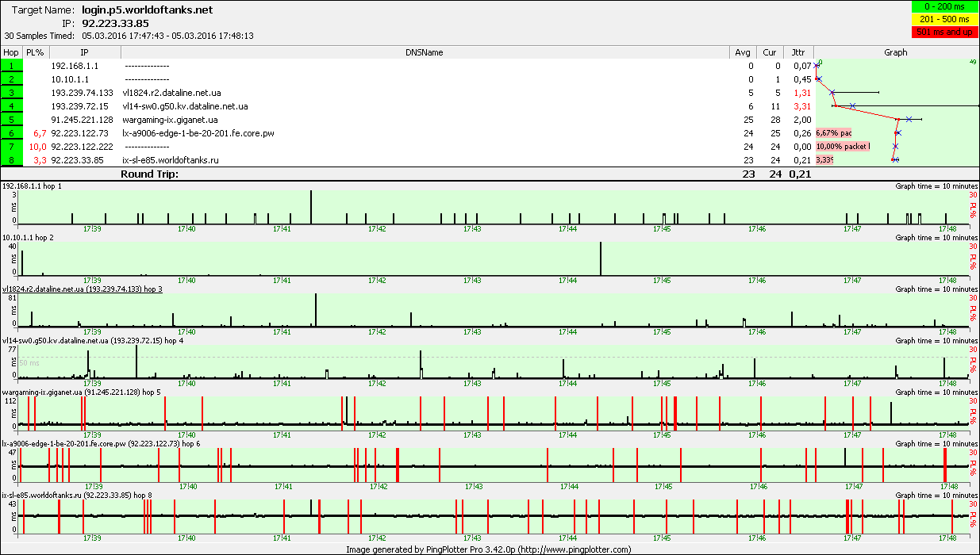Screen dimensions: 980x555
Task: Click DNS name lx-a9006-edge-1-be-20-201.fe.core.pw in table
Action: (198, 133)
